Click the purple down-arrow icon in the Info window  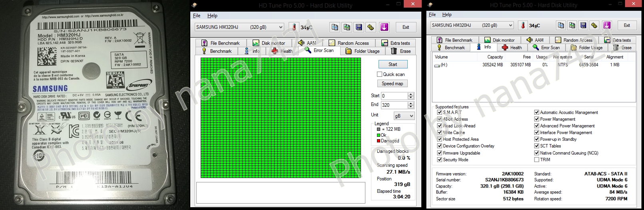[607, 25]
